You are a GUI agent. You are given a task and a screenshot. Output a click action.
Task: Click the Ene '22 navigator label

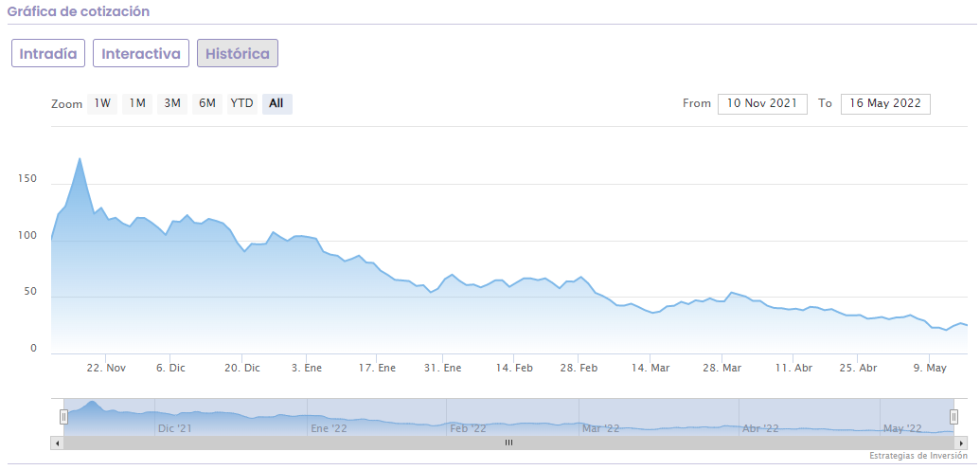(329, 428)
